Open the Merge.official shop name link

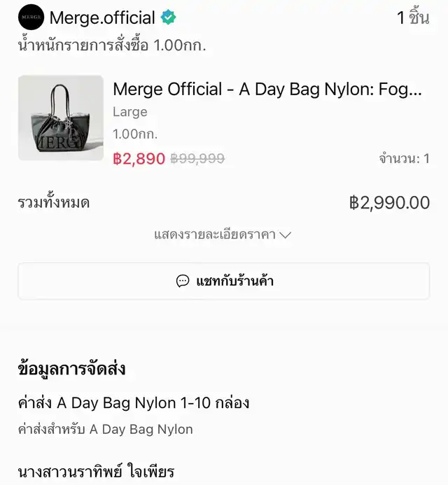tap(102, 17)
